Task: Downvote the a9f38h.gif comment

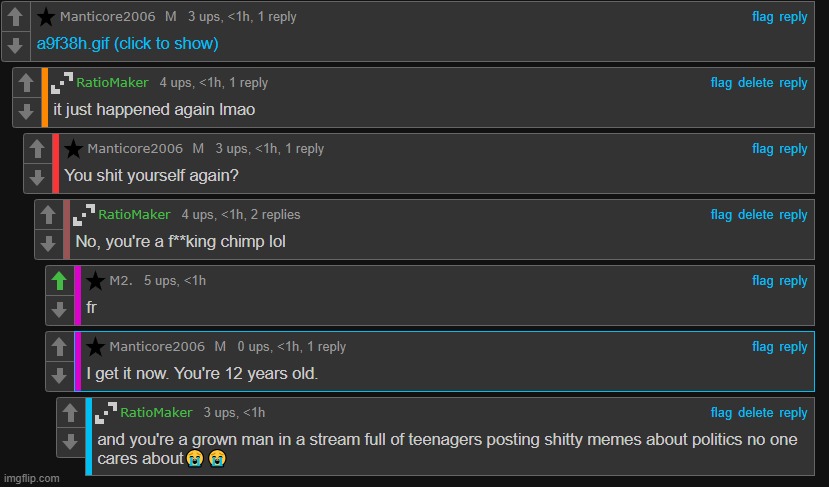Action: coord(14,44)
